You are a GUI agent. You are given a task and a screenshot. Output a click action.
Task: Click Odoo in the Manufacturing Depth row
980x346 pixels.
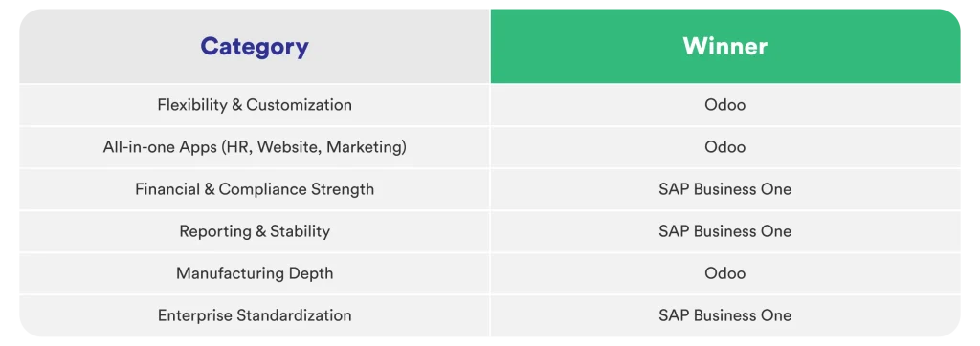tap(725, 273)
